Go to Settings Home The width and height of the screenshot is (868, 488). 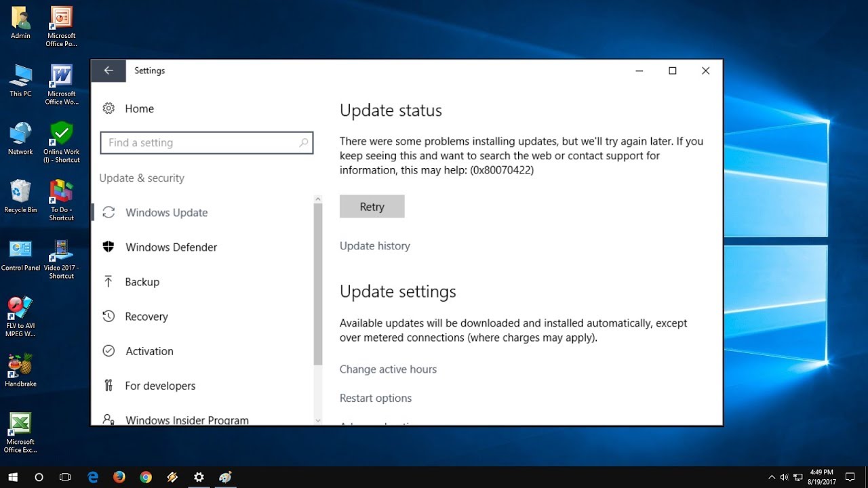click(x=128, y=108)
